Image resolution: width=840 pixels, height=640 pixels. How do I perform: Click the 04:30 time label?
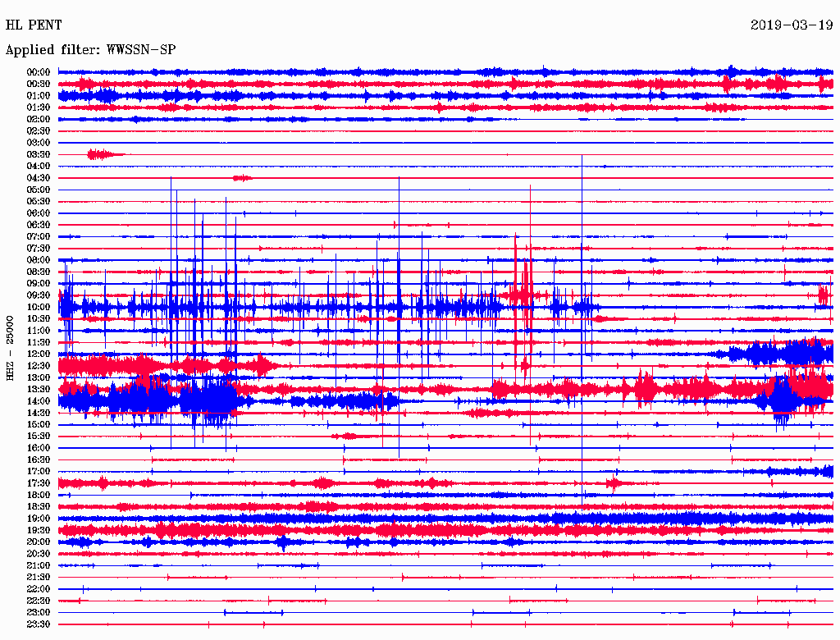coord(39,178)
